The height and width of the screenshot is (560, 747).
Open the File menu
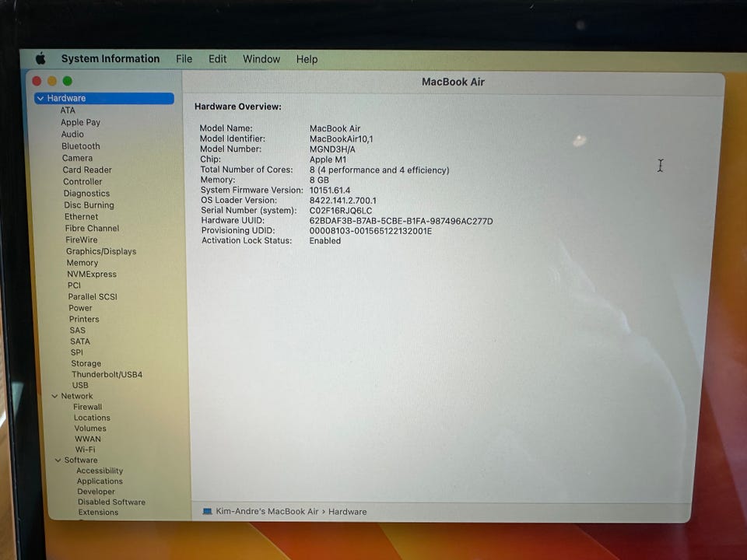pos(184,59)
